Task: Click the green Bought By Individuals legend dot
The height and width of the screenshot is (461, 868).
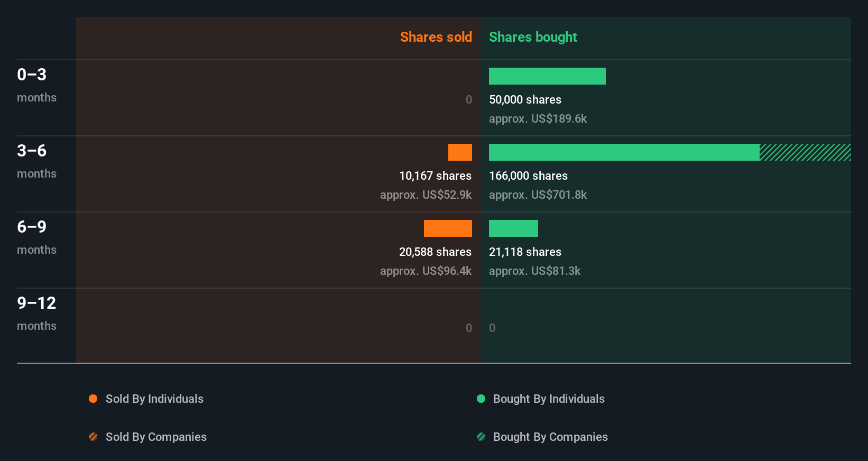Action: coord(481,399)
